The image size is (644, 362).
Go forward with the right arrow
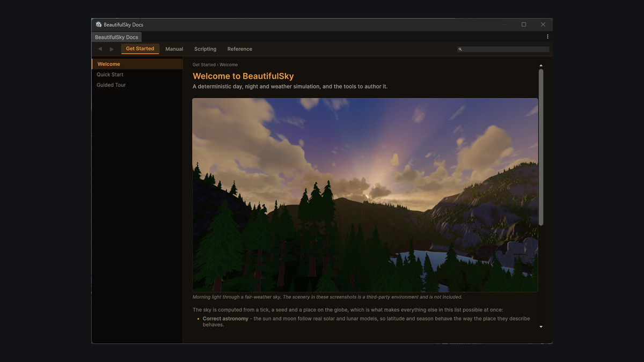point(112,49)
